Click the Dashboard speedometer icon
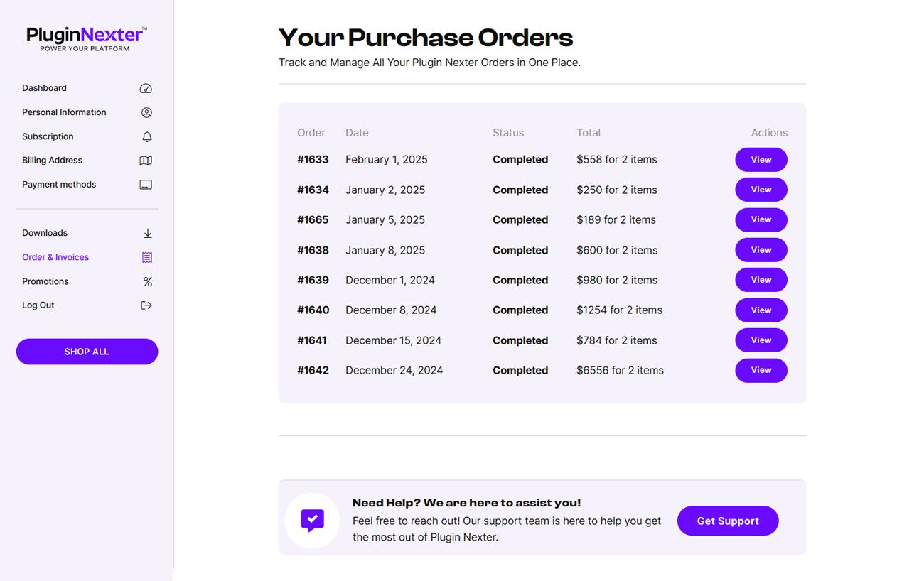924x581 pixels. pyautogui.click(x=146, y=88)
